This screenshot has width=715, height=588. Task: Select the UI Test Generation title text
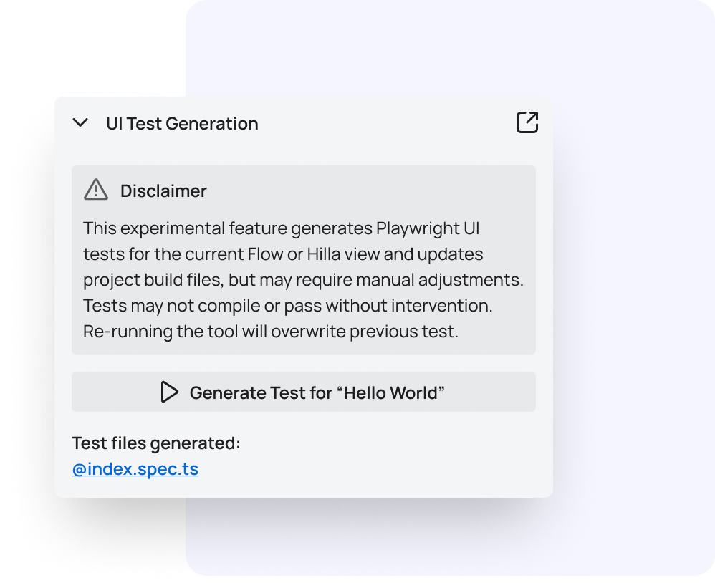tap(181, 123)
